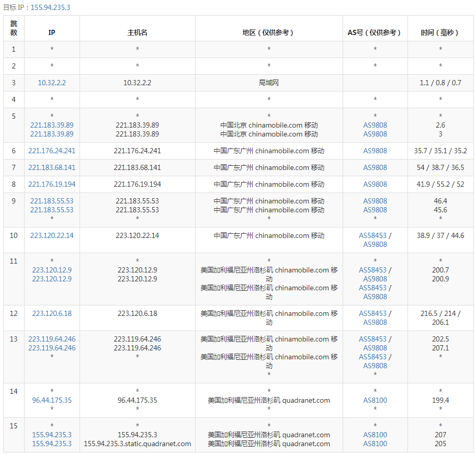
Task: Select the 35.7 / 35.1 / 35.2 time value
Action: 440,151
